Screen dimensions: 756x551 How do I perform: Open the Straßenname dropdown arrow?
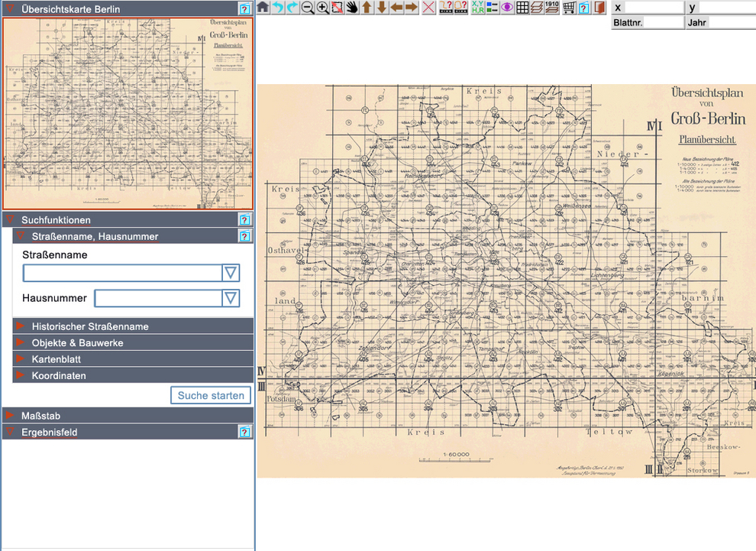point(231,274)
